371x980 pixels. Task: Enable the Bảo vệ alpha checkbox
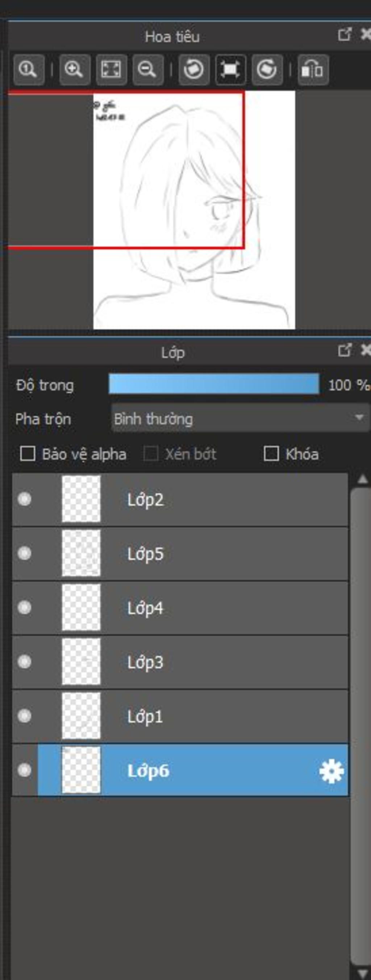coord(28,454)
